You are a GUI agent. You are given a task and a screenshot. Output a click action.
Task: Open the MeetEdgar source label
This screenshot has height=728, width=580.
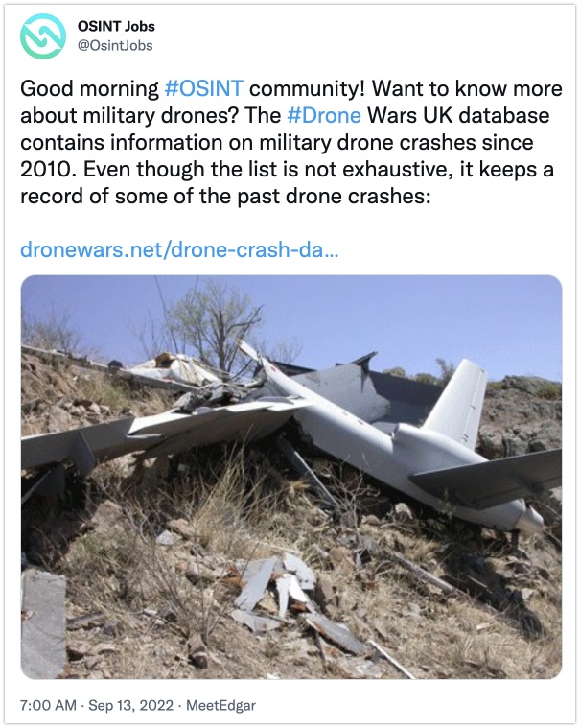tap(220, 705)
